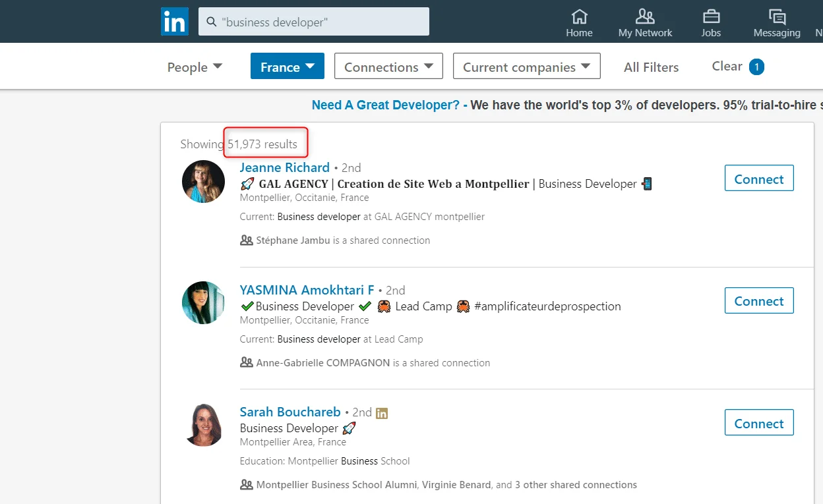Click "Education: Montpellier Business School" text
Viewport: 823px width, 504px height.
click(x=324, y=461)
